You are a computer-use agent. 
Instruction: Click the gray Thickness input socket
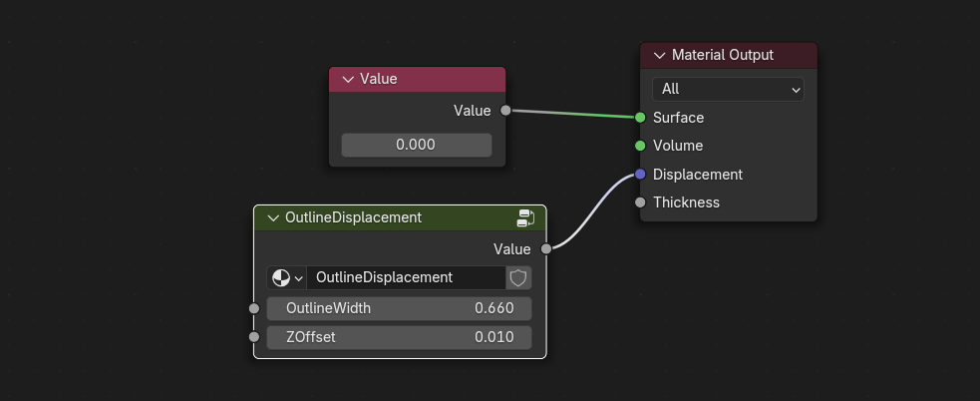pyautogui.click(x=640, y=202)
